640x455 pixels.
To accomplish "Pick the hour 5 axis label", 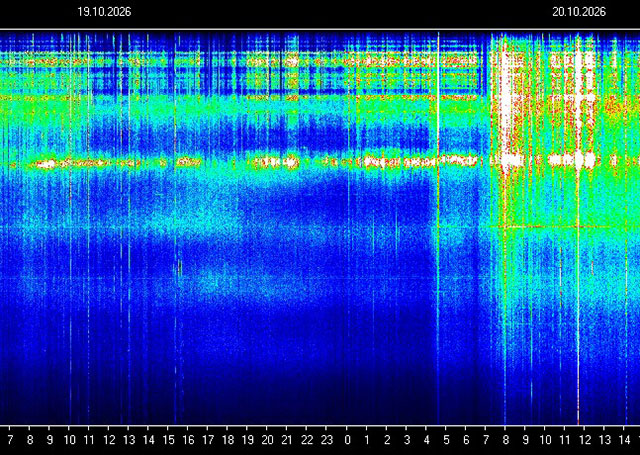I will [446, 440].
